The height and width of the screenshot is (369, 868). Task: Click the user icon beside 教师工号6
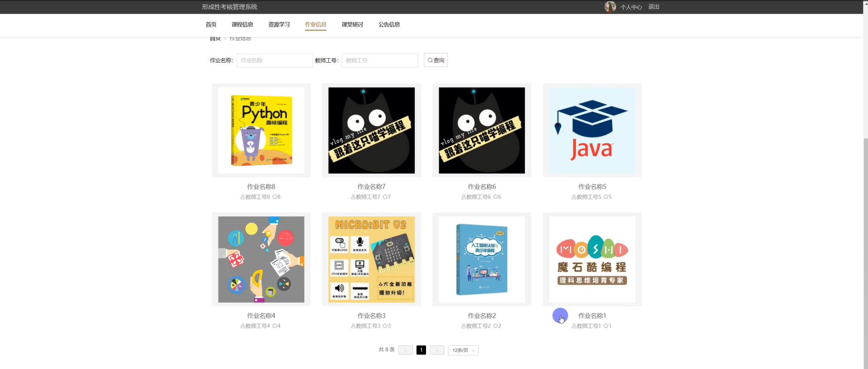point(463,197)
